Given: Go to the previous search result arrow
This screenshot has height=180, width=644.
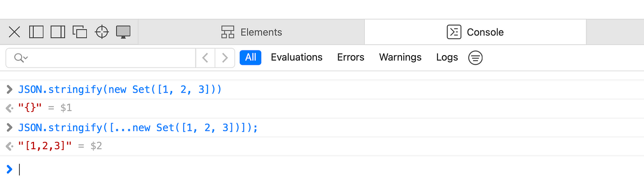Looking at the screenshot, I should (206, 58).
